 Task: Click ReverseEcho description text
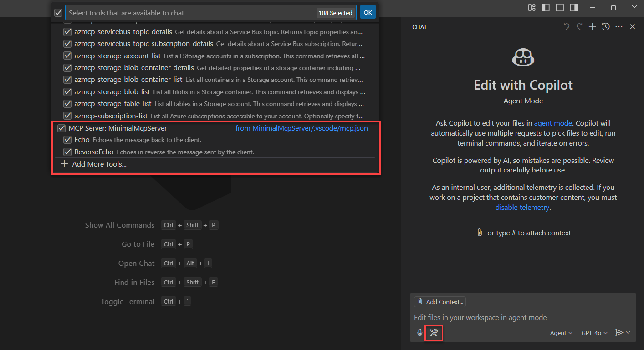[185, 152]
